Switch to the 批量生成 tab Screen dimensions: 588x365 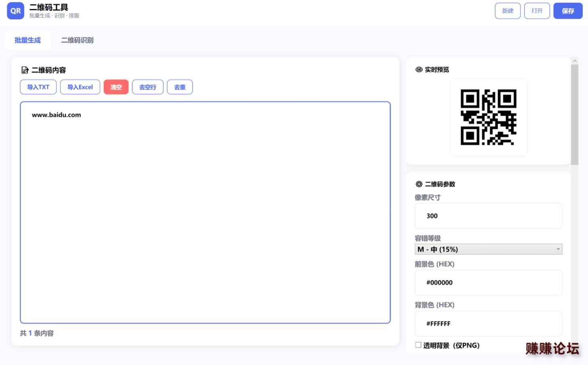(27, 40)
